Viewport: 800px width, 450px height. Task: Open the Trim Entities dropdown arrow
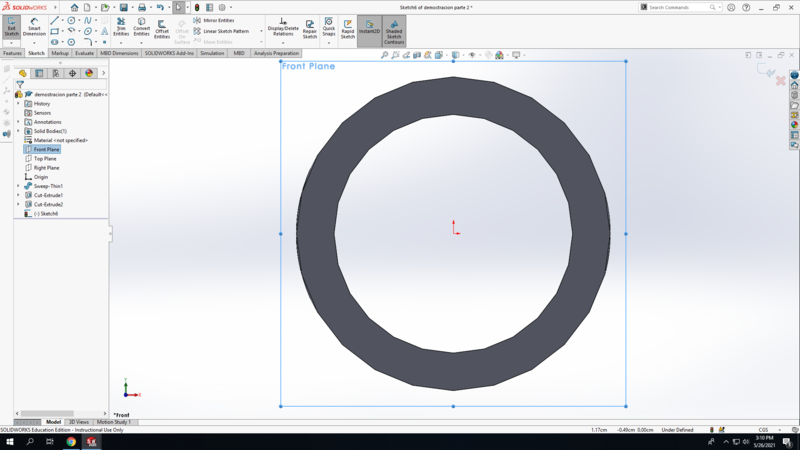pos(121,43)
